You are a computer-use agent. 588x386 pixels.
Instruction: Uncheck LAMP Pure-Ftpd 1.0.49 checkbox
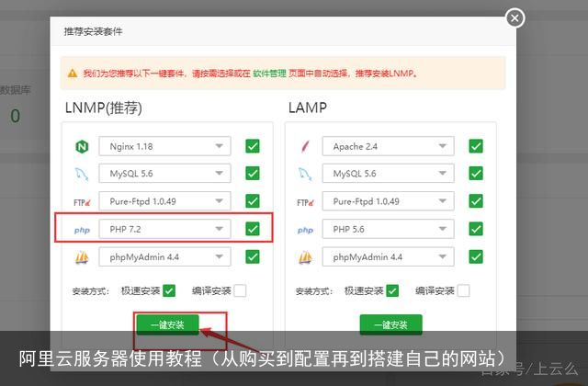click(x=476, y=201)
